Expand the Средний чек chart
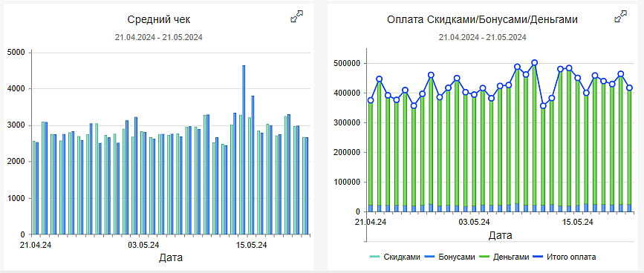644x273 pixels. pyautogui.click(x=296, y=17)
